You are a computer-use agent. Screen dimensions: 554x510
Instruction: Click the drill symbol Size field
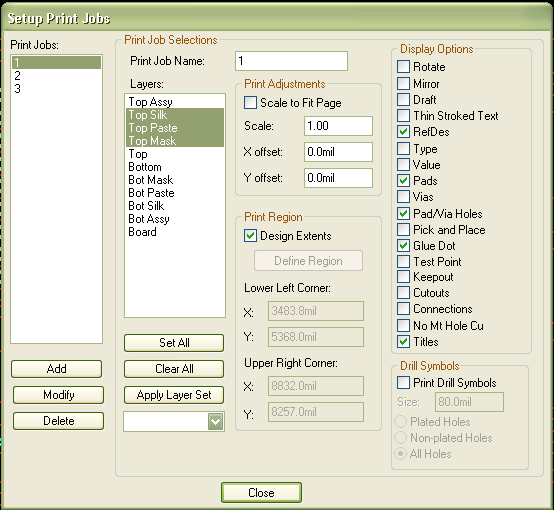tap(470, 402)
